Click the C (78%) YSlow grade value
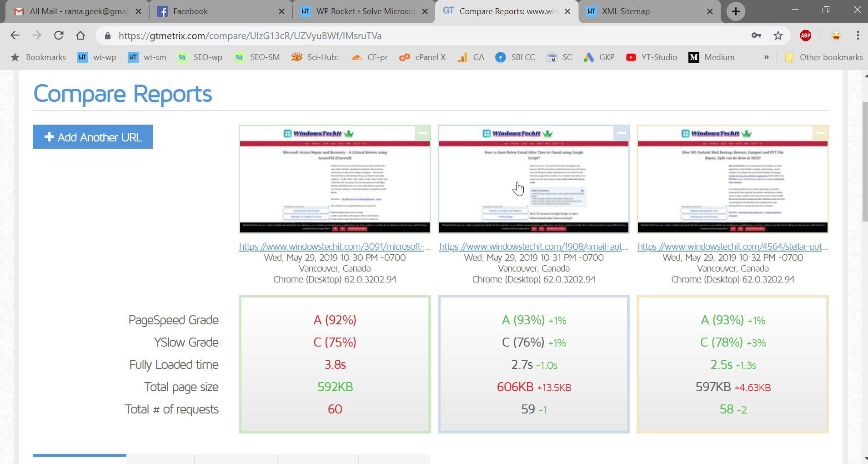This screenshot has height=464, width=868. [722, 343]
